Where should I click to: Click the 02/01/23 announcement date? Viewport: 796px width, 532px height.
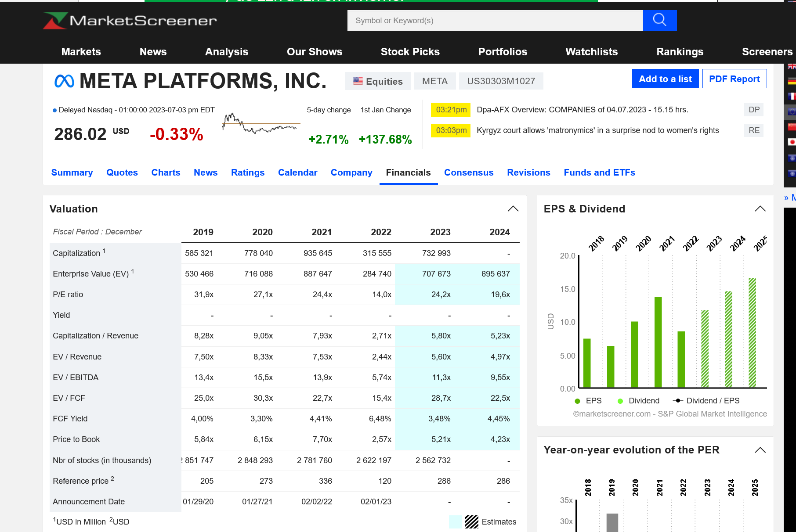tap(376, 502)
